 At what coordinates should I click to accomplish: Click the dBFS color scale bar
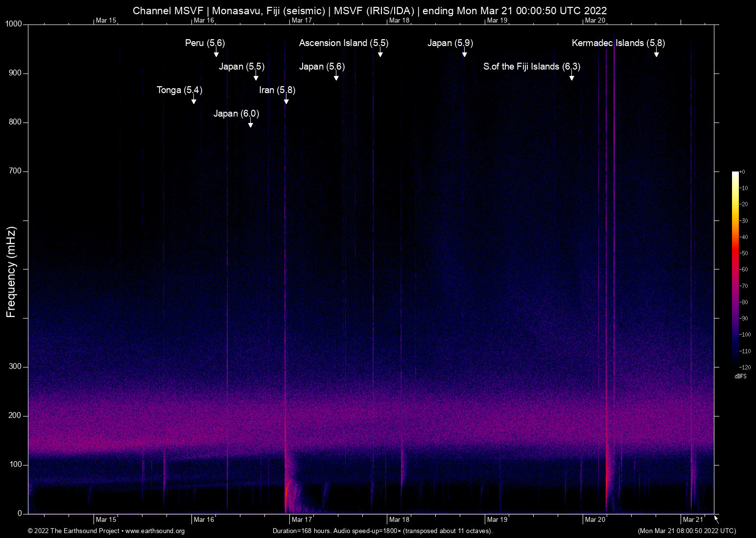(x=735, y=269)
